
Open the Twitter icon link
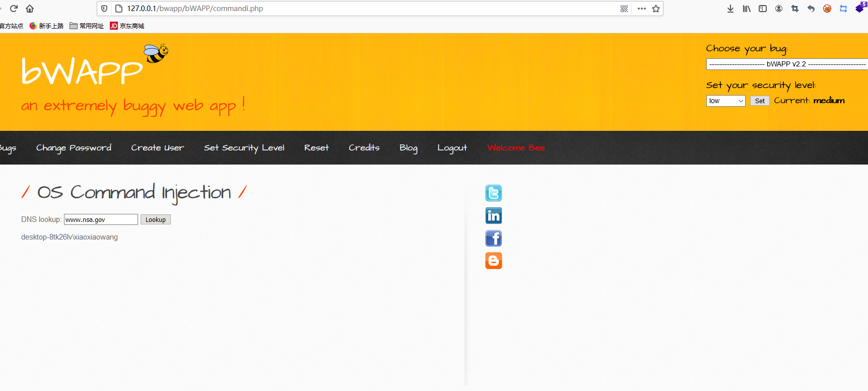pos(494,193)
